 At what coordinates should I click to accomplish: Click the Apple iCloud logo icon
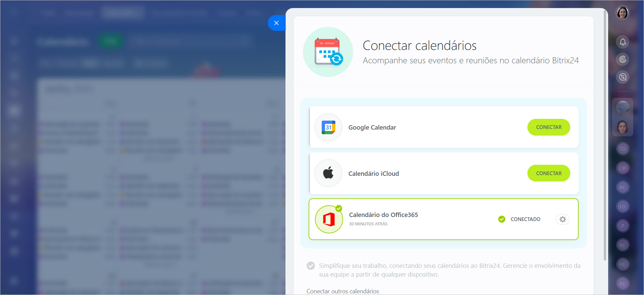tap(328, 173)
